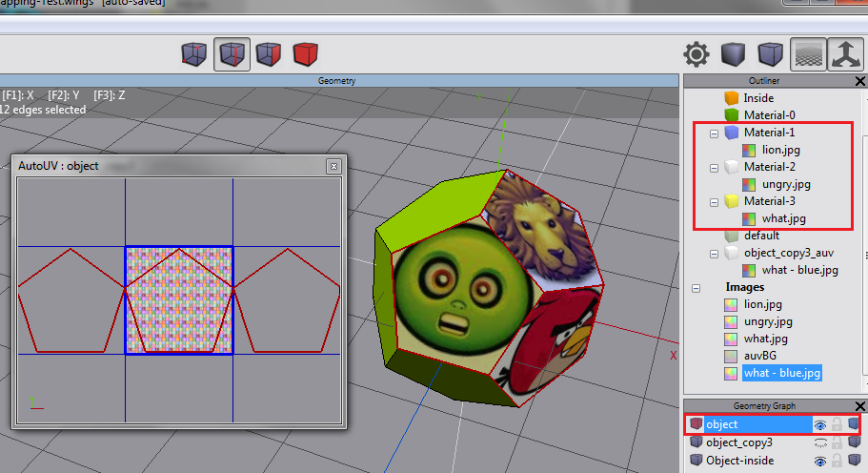Select the default material
The height and width of the screenshot is (473, 868).
click(x=761, y=236)
